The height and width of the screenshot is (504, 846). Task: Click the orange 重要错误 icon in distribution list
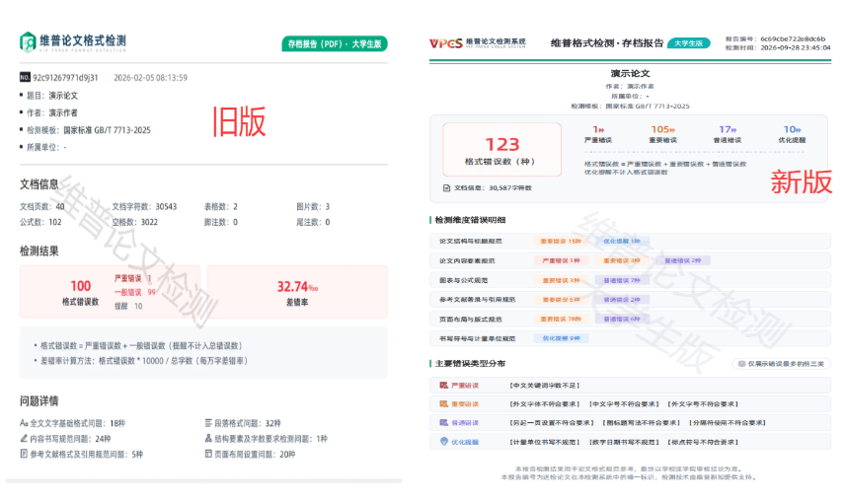click(443, 404)
